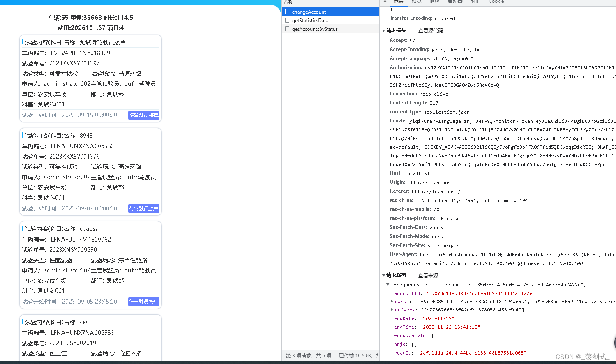The width and height of the screenshot is (616, 364).
Task: Click the icon beside the changeAccount request
Action: click(x=287, y=12)
